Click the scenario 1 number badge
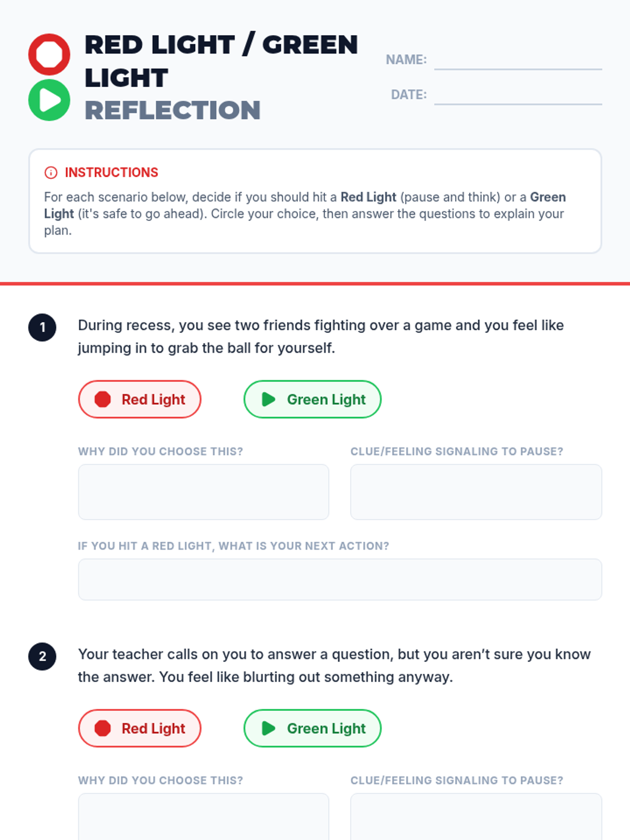 point(43,328)
